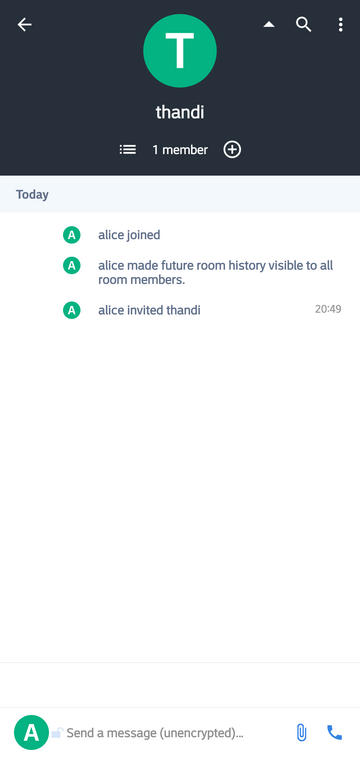Click avatar beside alice invited thandi
The height and width of the screenshot is (757, 360).
point(71,310)
